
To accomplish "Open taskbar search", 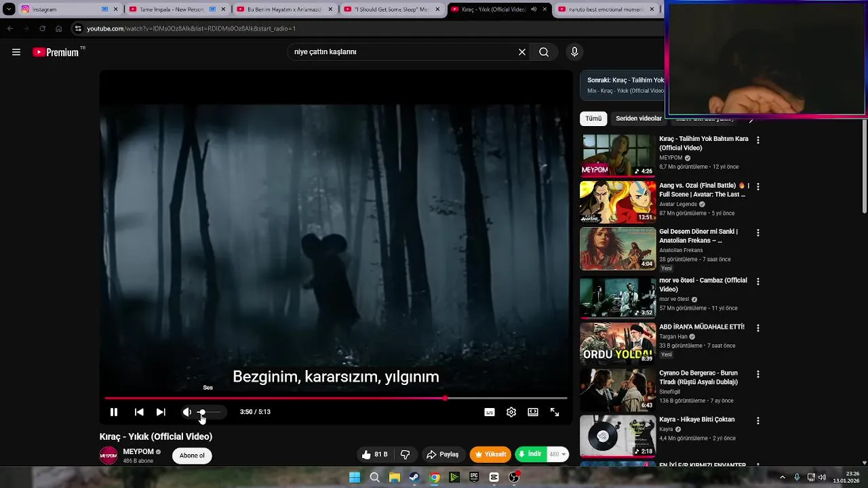I will (x=374, y=477).
